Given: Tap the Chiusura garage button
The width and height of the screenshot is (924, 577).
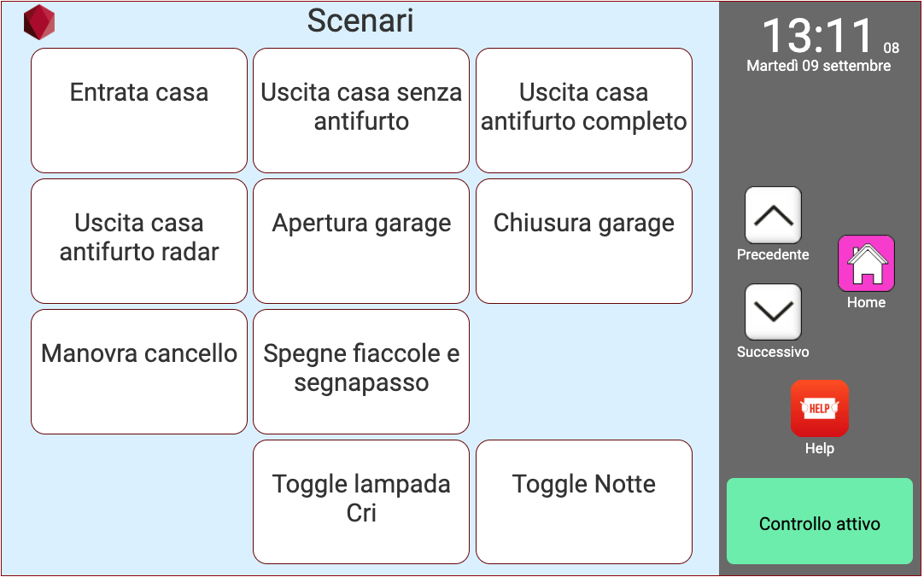Looking at the screenshot, I should tap(584, 241).
